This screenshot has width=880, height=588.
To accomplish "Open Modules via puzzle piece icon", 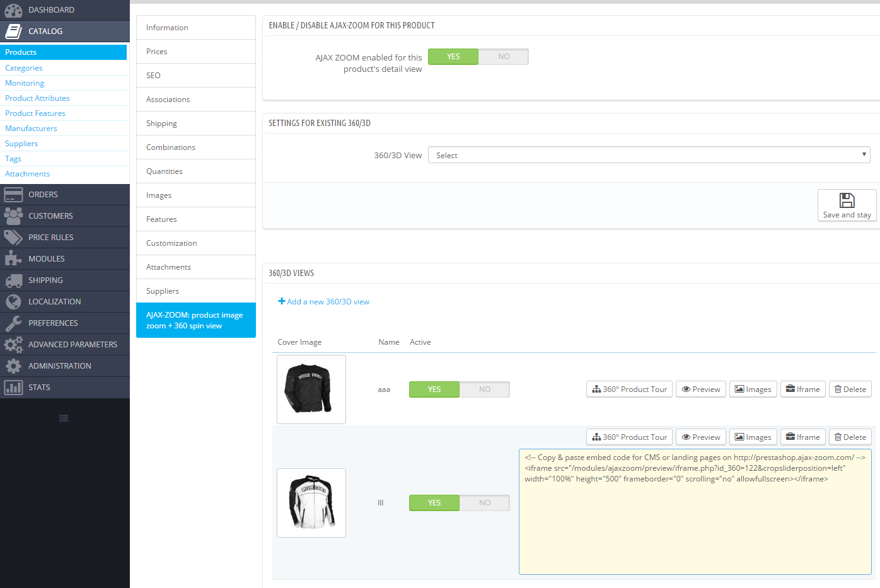I will (x=13, y=258).
